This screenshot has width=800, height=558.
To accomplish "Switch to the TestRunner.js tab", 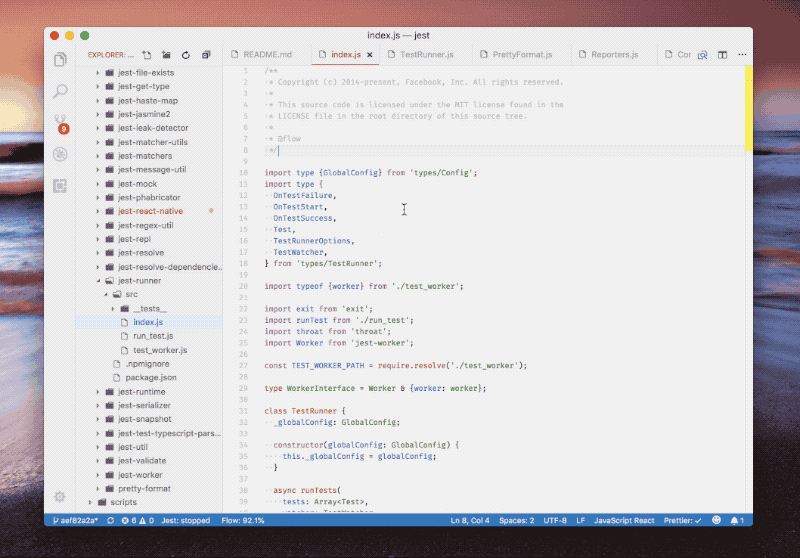I will 426,55.
